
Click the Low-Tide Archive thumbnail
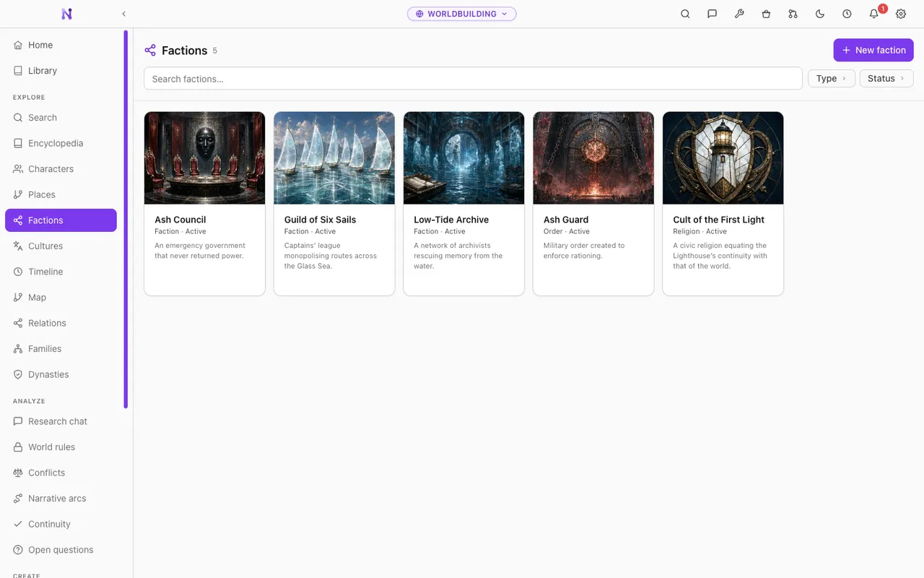coord(463,158)
